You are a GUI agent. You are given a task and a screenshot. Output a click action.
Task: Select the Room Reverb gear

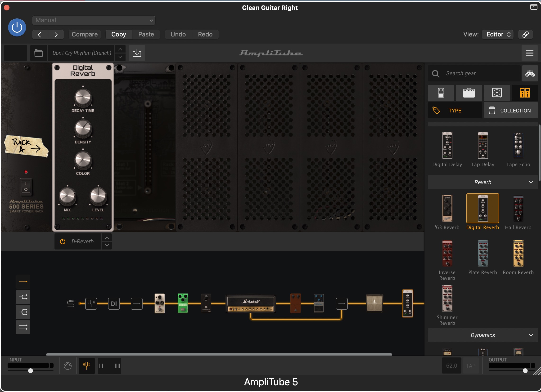tap(518, 258)
